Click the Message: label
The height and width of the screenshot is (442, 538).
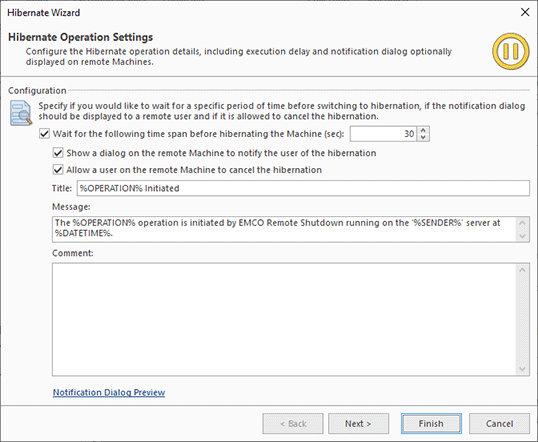(71, 207)
